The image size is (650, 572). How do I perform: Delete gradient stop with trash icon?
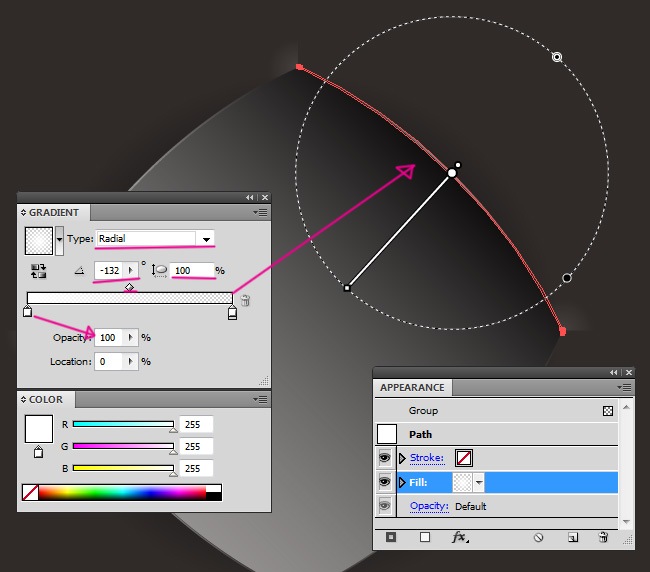pos(245,300)
